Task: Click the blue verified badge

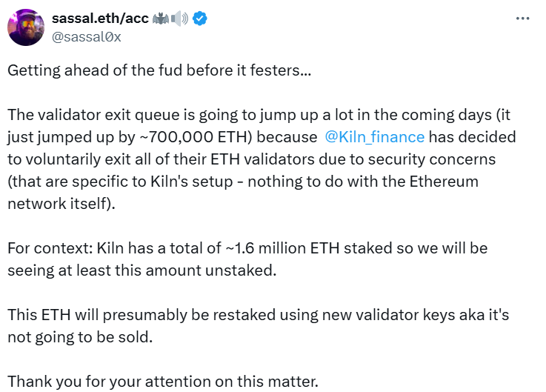Action: point(199,19)
